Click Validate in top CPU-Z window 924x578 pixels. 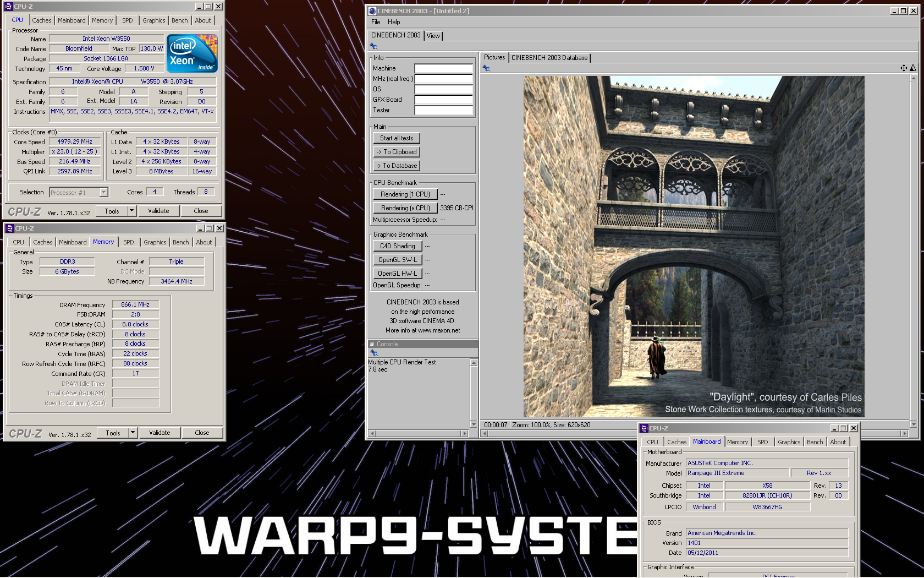tap(158, 211)
